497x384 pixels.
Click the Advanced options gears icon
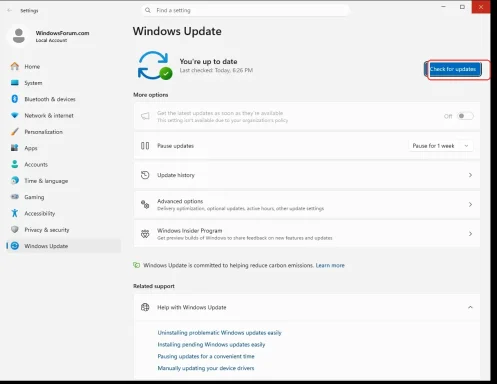(145, 204)
